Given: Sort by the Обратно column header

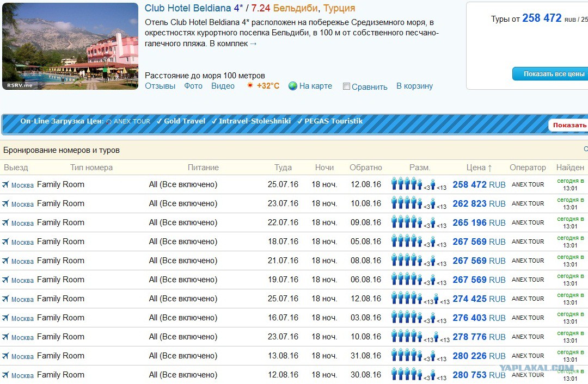Looking at the screenshot, I should pos(366,168).
